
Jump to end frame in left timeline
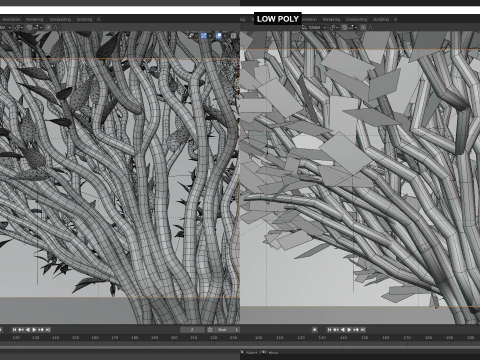click(48, 330)
